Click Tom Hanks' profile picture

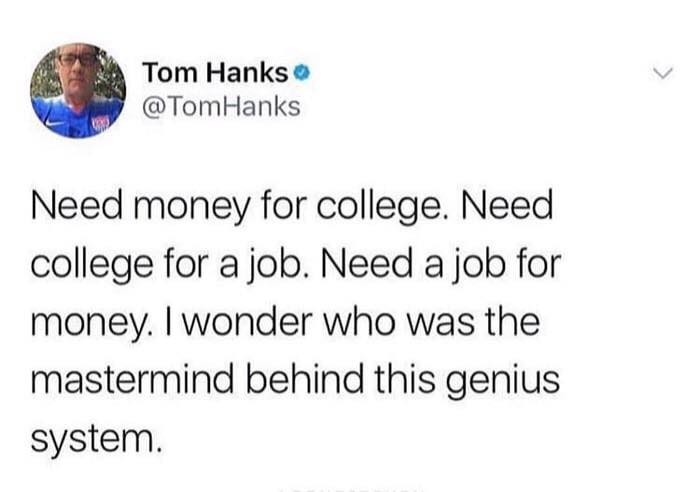78,91
